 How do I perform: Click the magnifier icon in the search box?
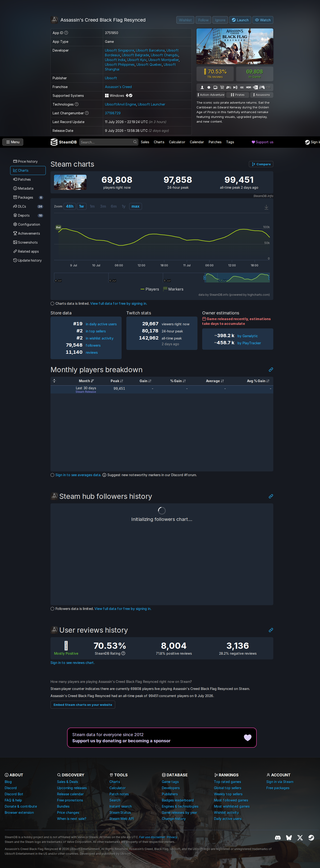[x=135, y=142]
